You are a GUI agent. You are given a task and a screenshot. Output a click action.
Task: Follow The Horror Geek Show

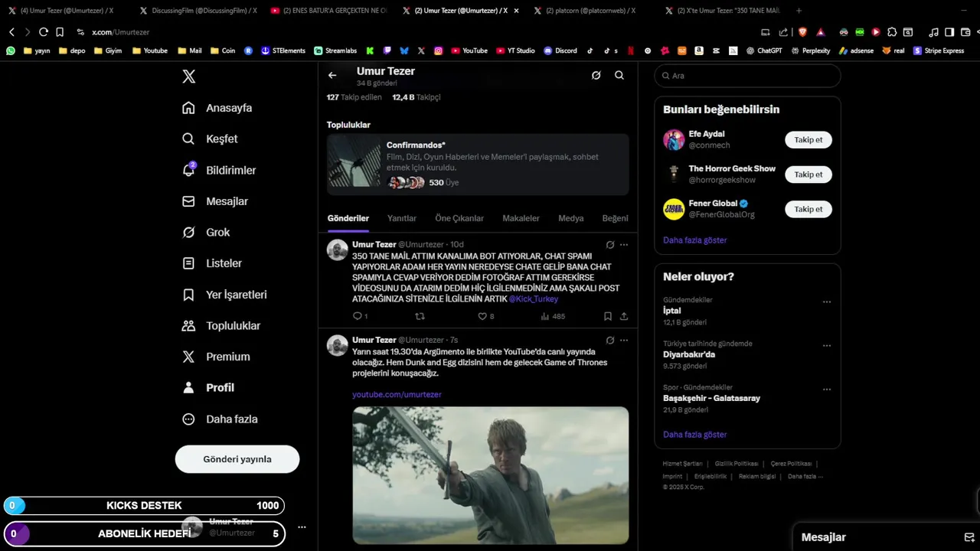point(808,174)
